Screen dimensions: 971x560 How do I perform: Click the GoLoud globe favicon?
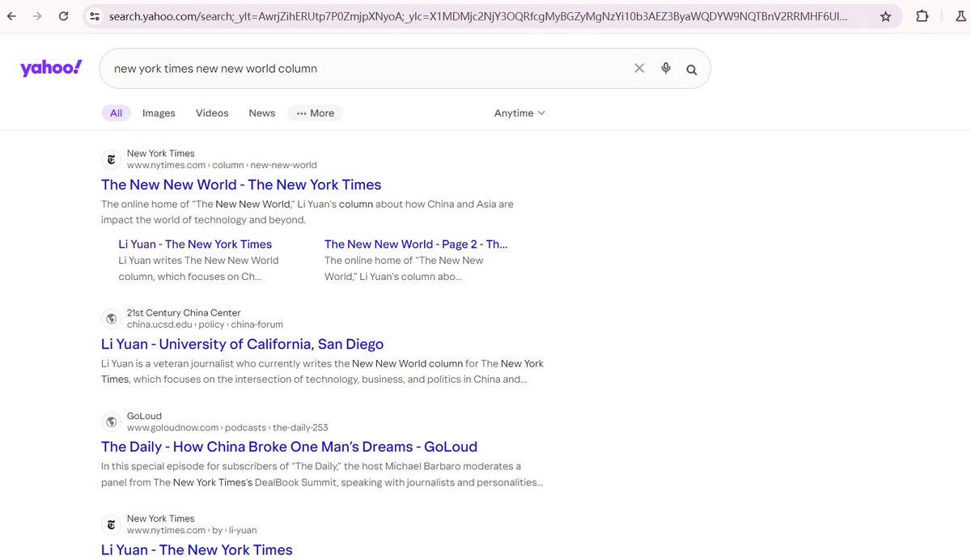click(111, 422)
